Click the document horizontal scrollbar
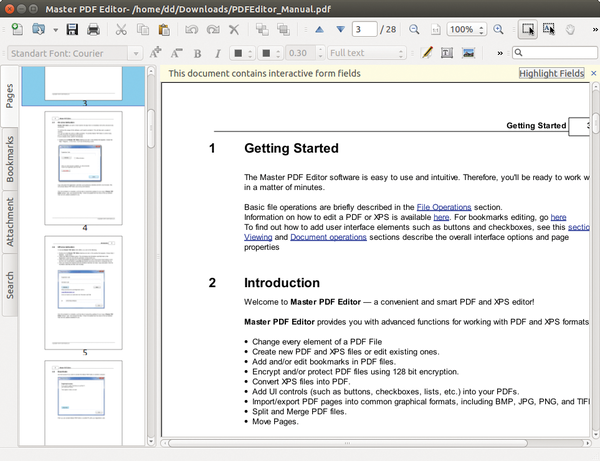600x461 pixels. point(347,443)
